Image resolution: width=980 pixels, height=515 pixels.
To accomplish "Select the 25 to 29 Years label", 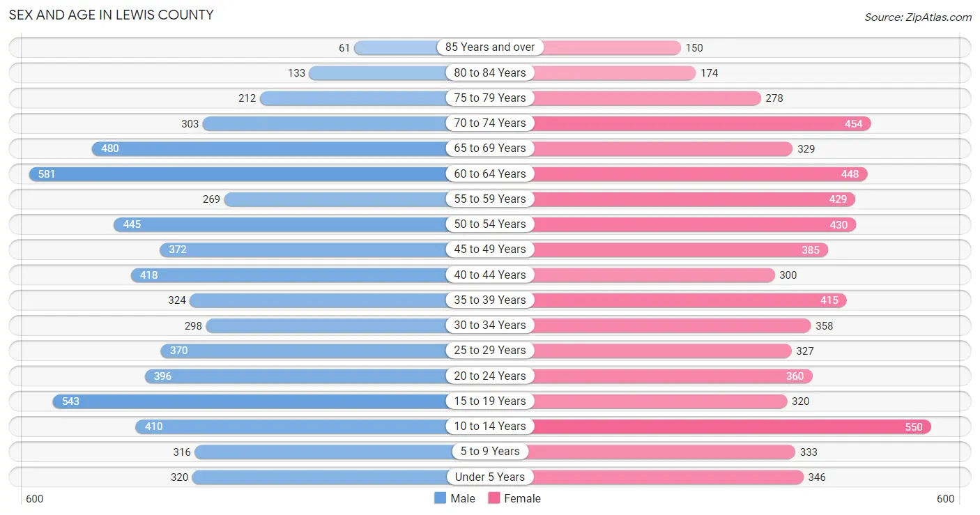I will [x=490, y=351].
